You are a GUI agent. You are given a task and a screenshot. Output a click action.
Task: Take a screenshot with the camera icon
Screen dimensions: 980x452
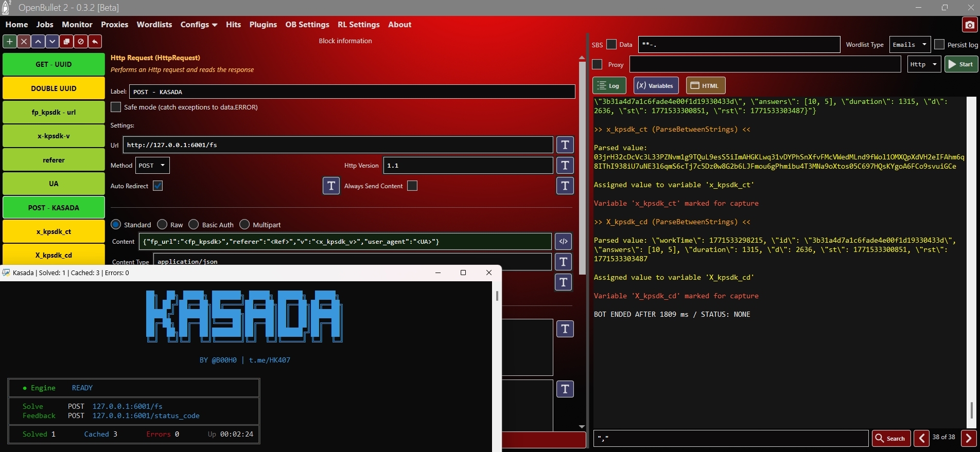pos(970,25)
